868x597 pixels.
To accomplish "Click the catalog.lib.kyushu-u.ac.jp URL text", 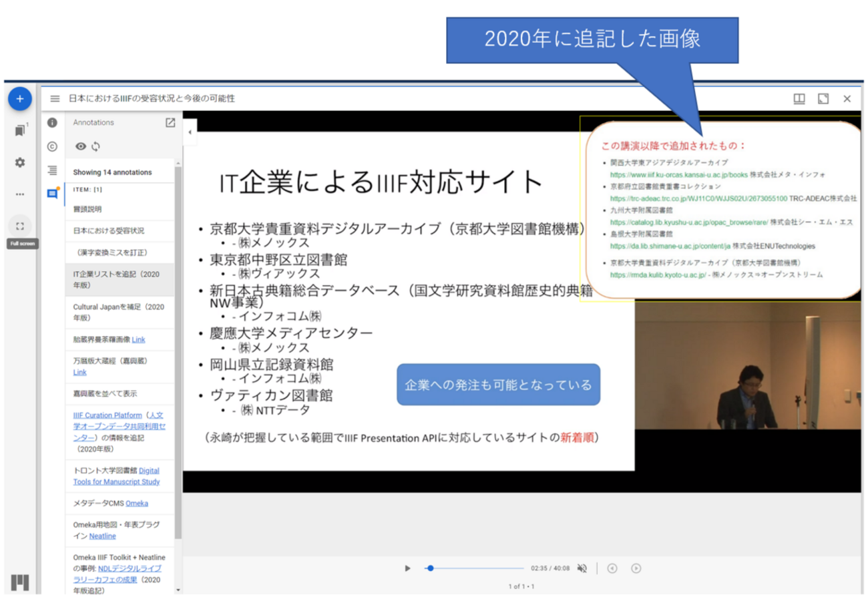I will 689,222.
